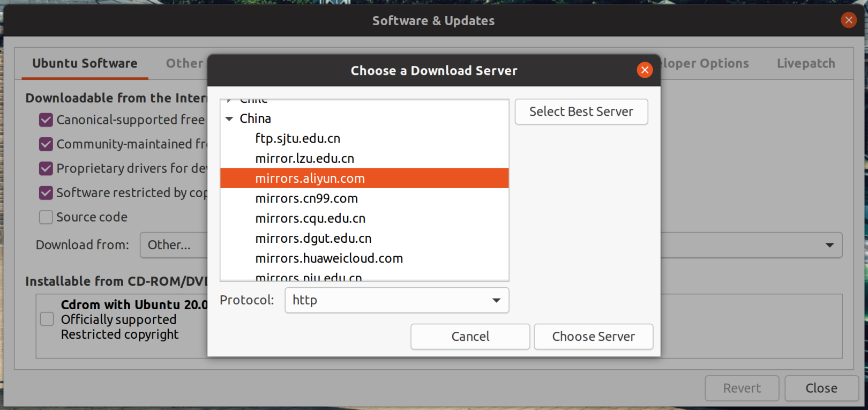Click the Revert button
Screen dimensions: 868x410
742,388
